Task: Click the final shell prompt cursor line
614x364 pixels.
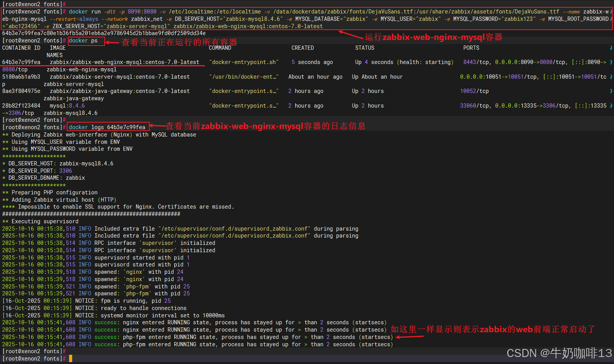Action: [x=37, y=359]
